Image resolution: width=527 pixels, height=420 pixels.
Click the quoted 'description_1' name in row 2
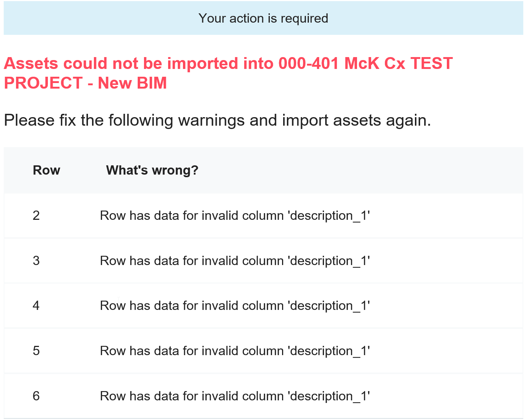tap(328, 215)
